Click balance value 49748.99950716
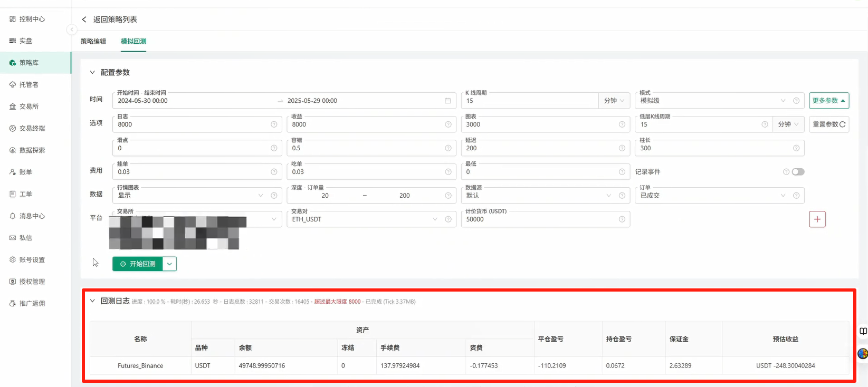This screenshot has width=868, height=387. 262,365
